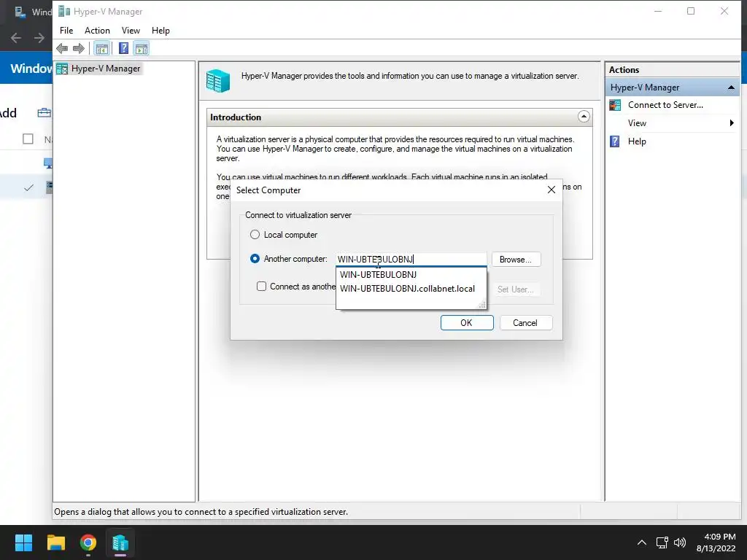Image resolution: width=747 pixels, height=560 pixels.
Task: Click the Forward arrow in Hyper-V toolbar
Action: [x=79, y=48]
